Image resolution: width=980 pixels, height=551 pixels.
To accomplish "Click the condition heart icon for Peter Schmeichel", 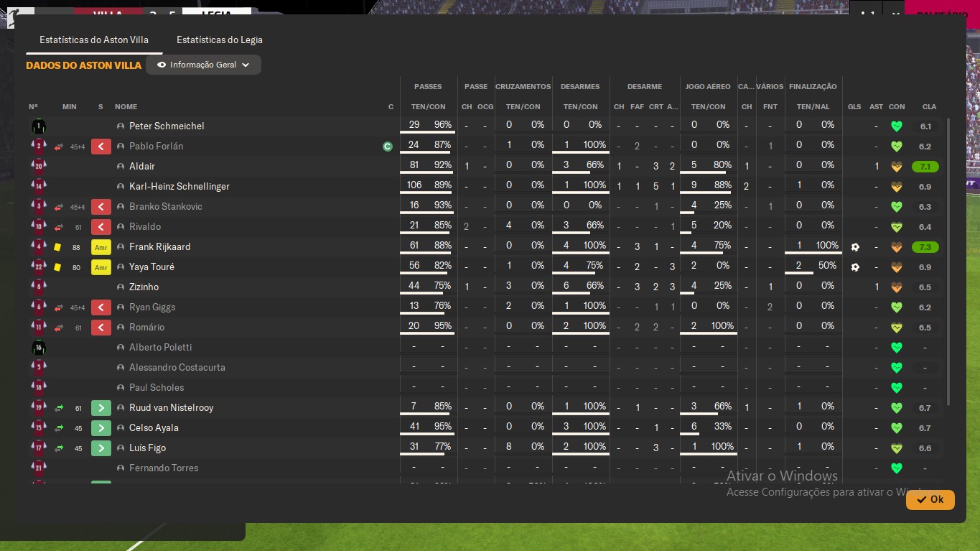I will pos(896,126).
